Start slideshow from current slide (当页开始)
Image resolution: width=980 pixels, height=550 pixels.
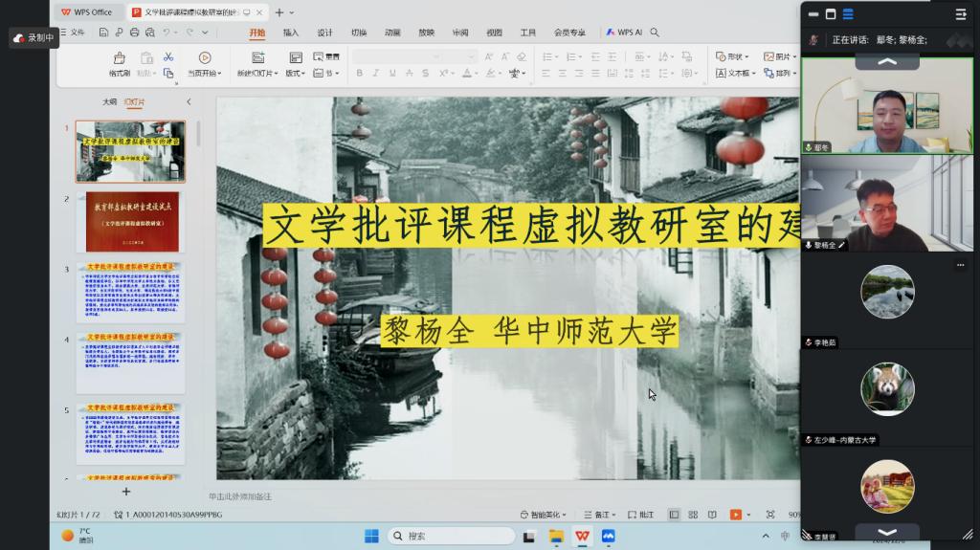pyautogui.click(x=203, y=64)
